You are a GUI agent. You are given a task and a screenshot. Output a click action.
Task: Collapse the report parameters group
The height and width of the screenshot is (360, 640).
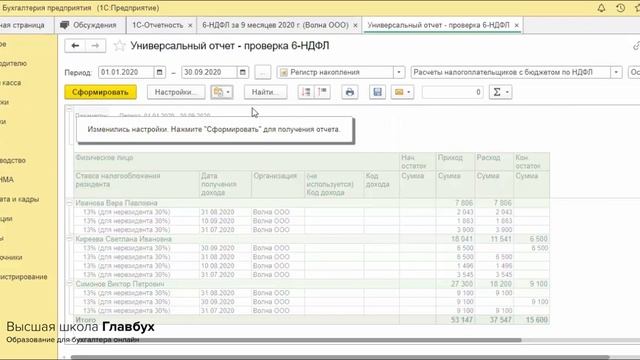(69, 109)
